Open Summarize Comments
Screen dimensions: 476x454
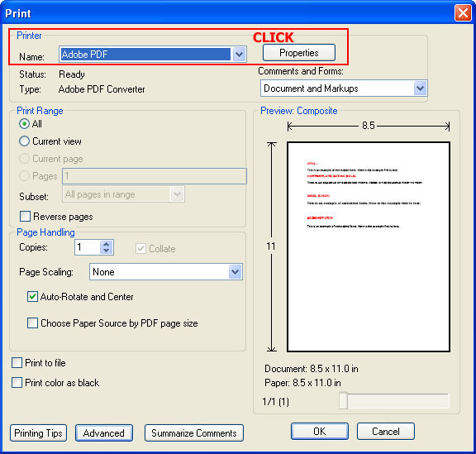[194, 433]
